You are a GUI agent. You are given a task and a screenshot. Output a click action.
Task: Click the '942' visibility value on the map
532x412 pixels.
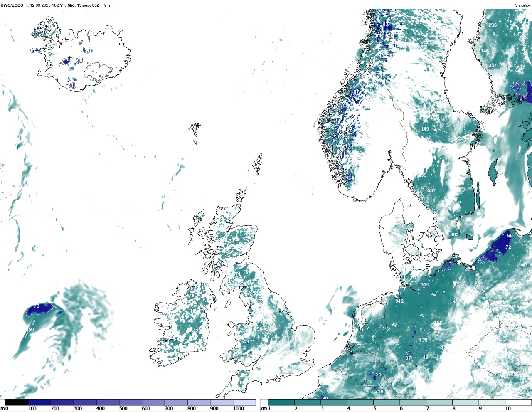399,301
